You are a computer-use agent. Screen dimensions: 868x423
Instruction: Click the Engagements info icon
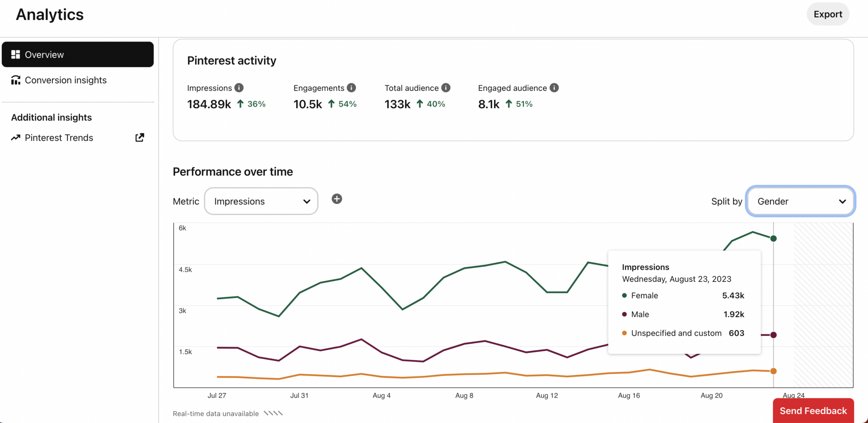[x=351, y=87]
